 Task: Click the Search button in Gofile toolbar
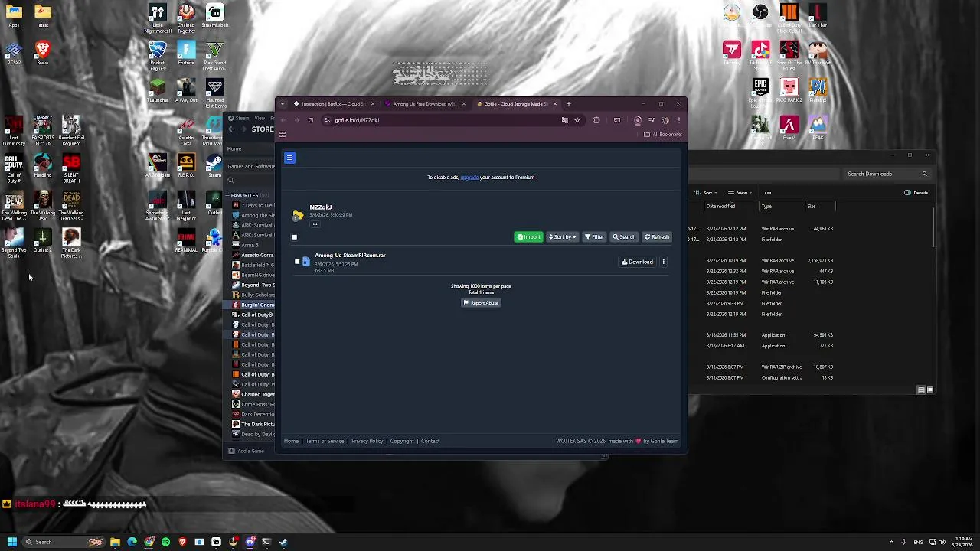(624, 237)
